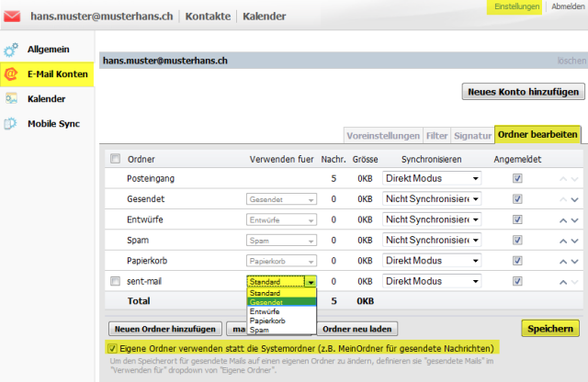Open Einstellungen link
The width and height of the screenshot is (588, 382).
[516, 6]
